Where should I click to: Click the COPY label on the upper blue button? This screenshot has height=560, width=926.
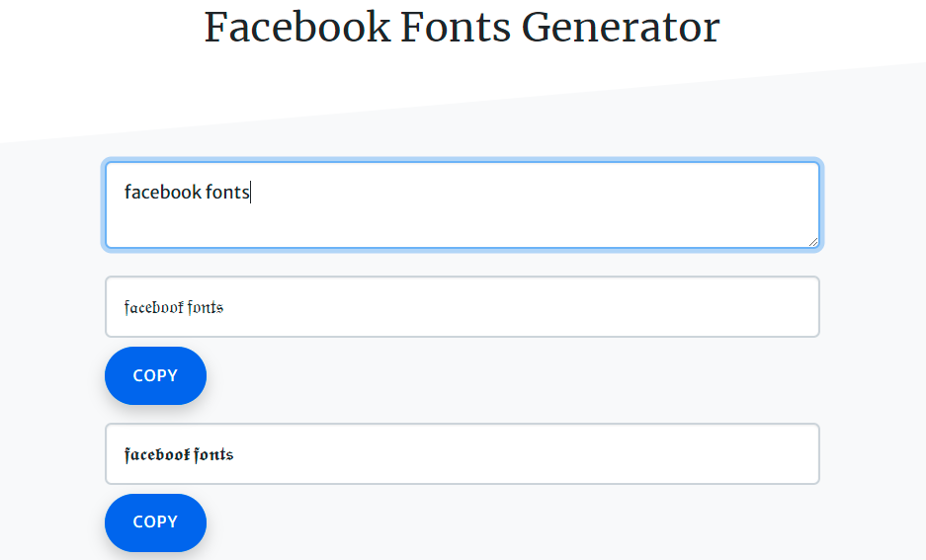pos(155,376)
